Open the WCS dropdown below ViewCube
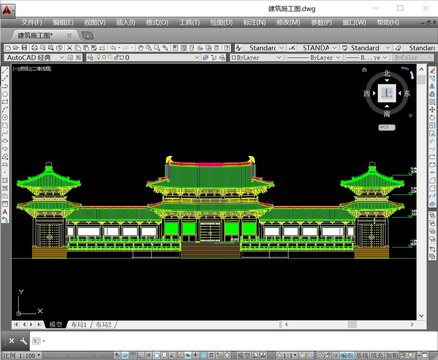 (x=387, y=127)
